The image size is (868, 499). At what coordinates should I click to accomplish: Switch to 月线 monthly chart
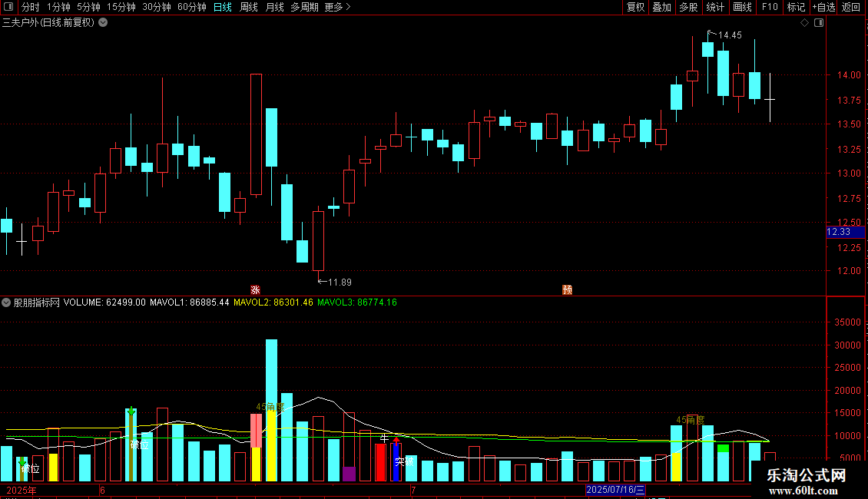[274, 7]
